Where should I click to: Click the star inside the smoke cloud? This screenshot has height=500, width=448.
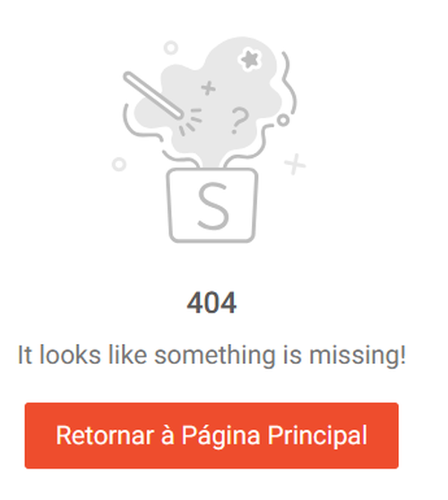pyautogui.click(x=249, y=59)
